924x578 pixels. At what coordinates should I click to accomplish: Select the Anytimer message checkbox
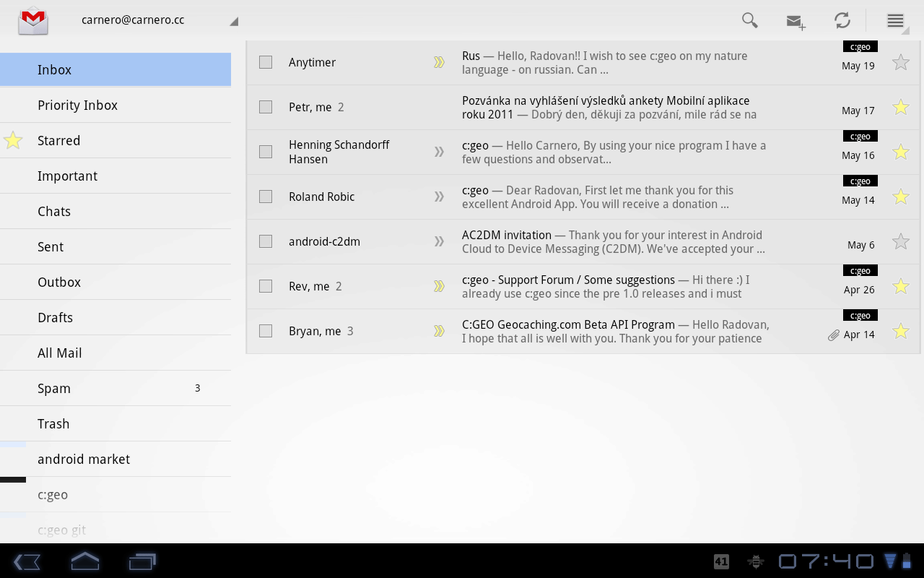(266, 62)
